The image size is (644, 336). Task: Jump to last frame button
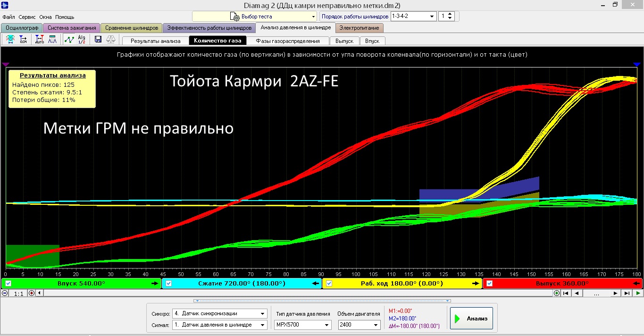tap(627, 293)
